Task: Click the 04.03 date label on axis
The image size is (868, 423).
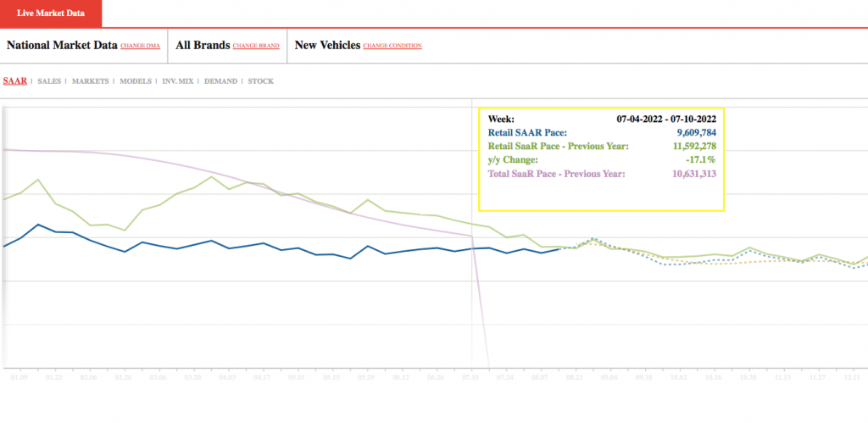Action: (228, 377)
